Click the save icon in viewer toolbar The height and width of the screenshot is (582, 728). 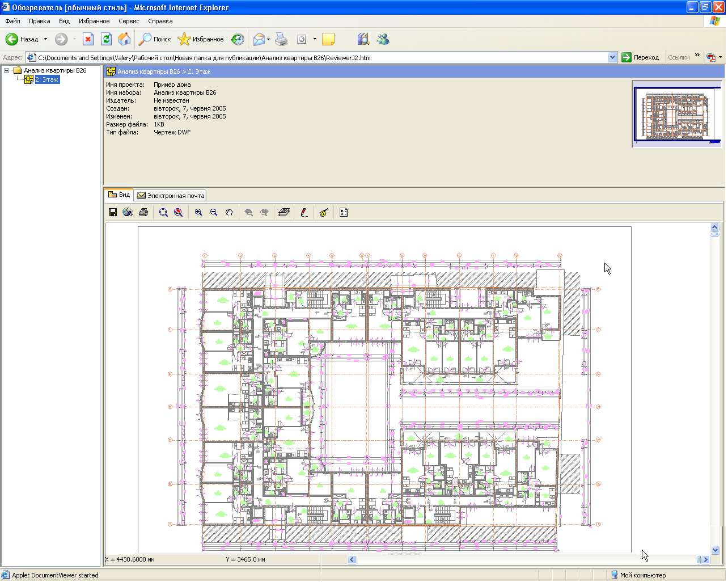point(113,213)
